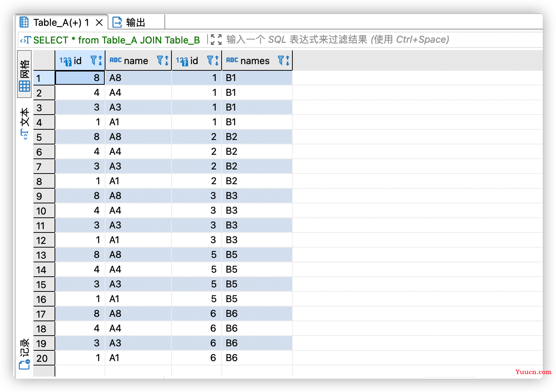This screenshot has height=392, width=556.
Task: Click first id cell 8 in row 1
Action: [80, 78]
